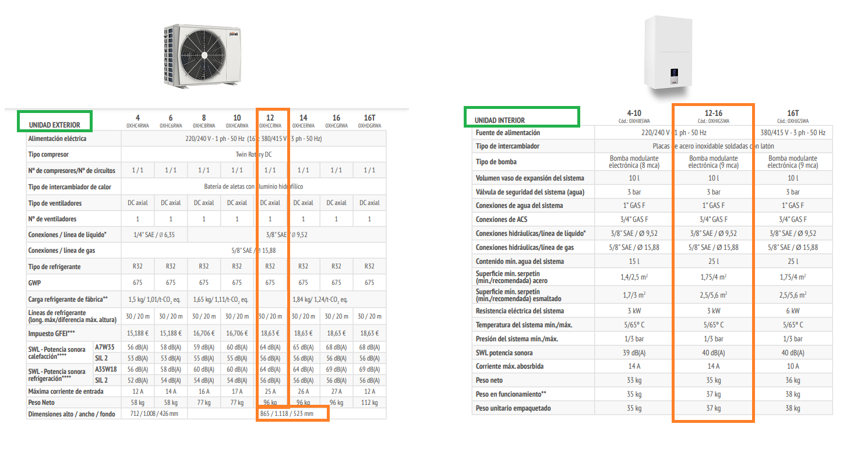
Task: Select the Fuente de alimentación row label
Action: (508, 133)
